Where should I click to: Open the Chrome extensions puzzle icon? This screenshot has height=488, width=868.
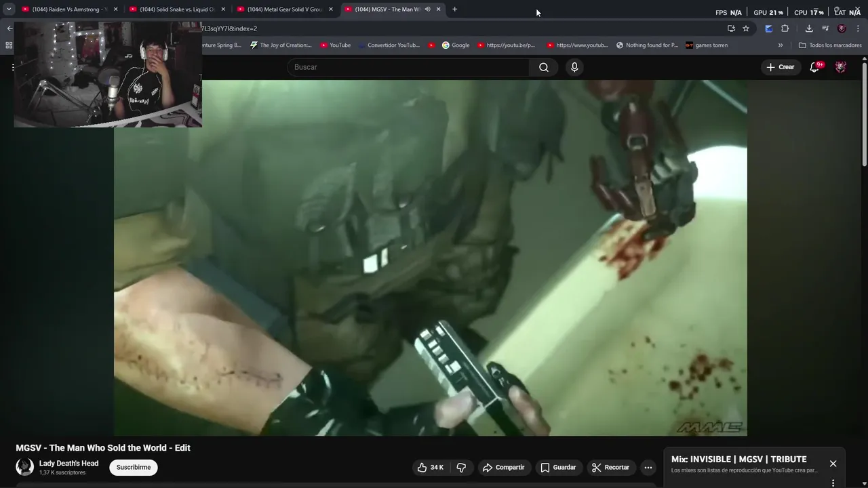785,28
